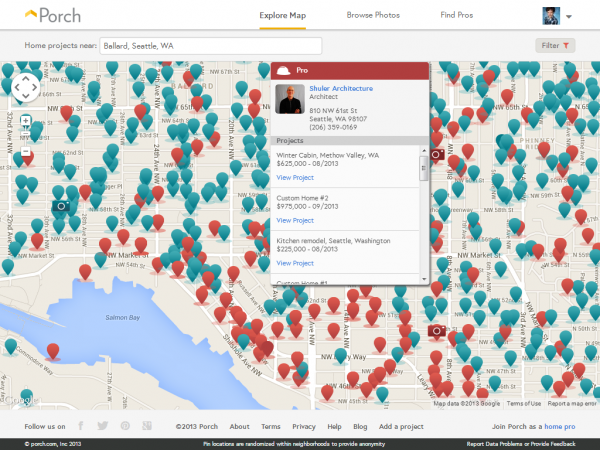Click Add a project link

[401, 426]
